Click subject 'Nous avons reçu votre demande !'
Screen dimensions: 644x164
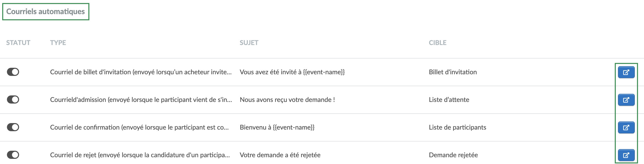coord(287,100)
